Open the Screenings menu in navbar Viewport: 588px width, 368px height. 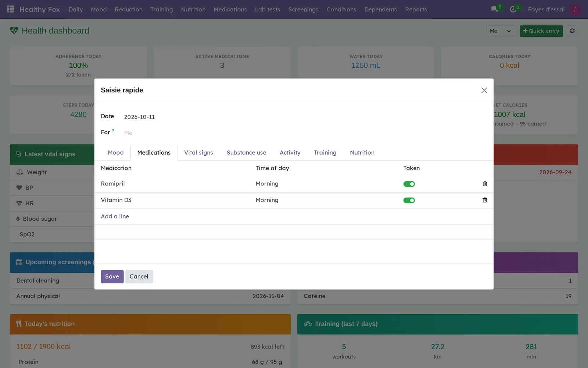click(303, 10)
